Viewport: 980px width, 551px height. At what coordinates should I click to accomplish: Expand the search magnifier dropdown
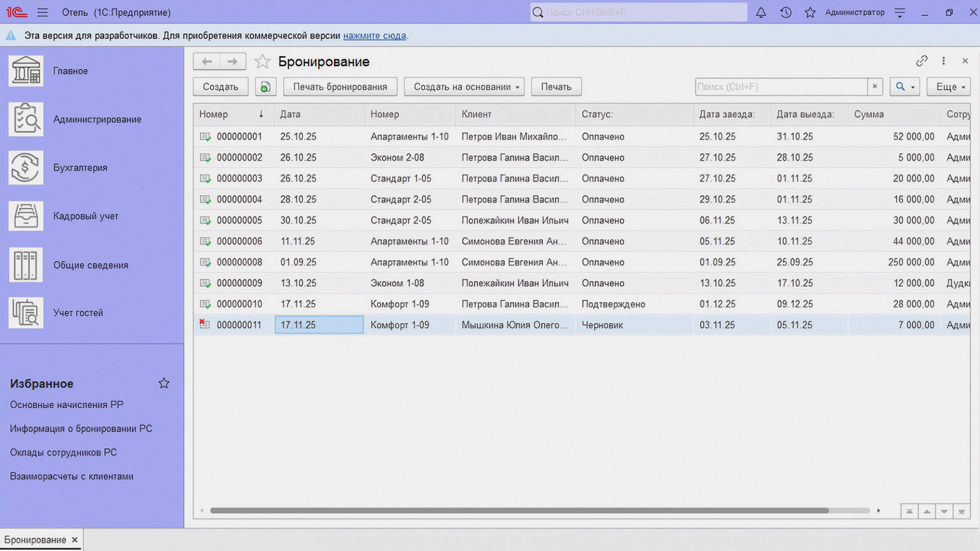point(904,87)
